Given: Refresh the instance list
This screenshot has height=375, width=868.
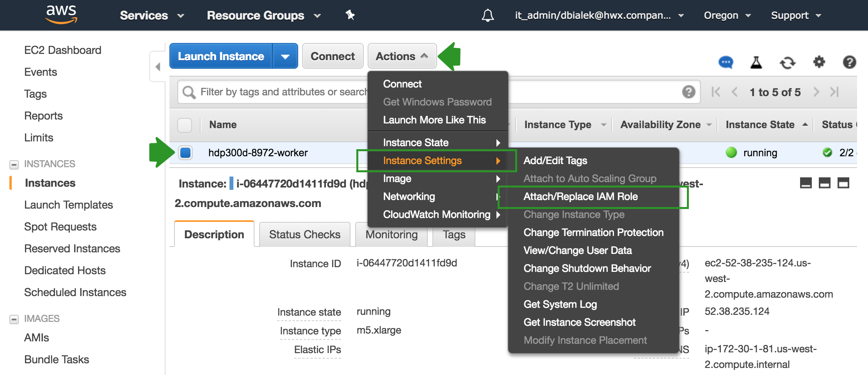Looking at the screenshot, I should pyautogui.click(x=787, y=62).
